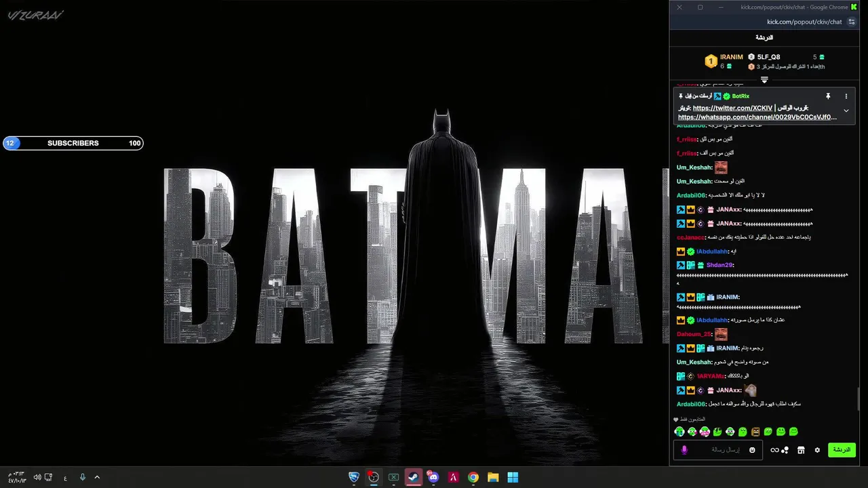
Task: Click the system tray microphone icon
Action: point(83,477)
